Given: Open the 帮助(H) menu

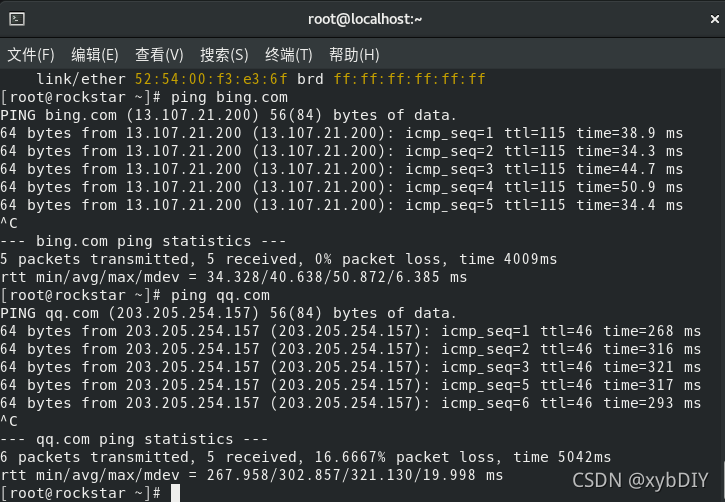Looking at the screenshot, I should [x=354, y=54].
